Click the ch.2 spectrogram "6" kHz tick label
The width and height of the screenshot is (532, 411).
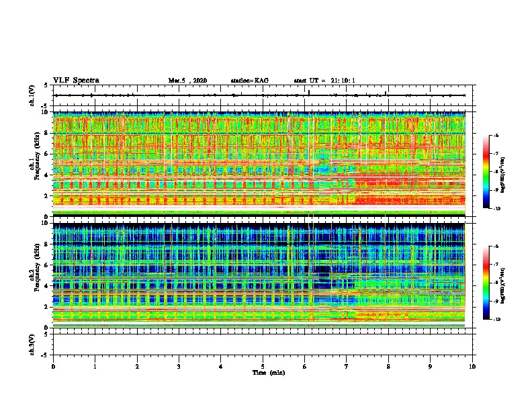[x=46, y=265]
